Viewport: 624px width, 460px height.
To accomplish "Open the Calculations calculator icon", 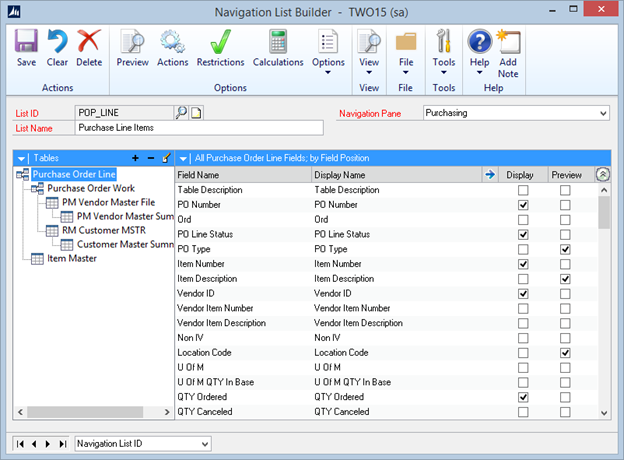I will pyautogui.click(x=278, y=41).
